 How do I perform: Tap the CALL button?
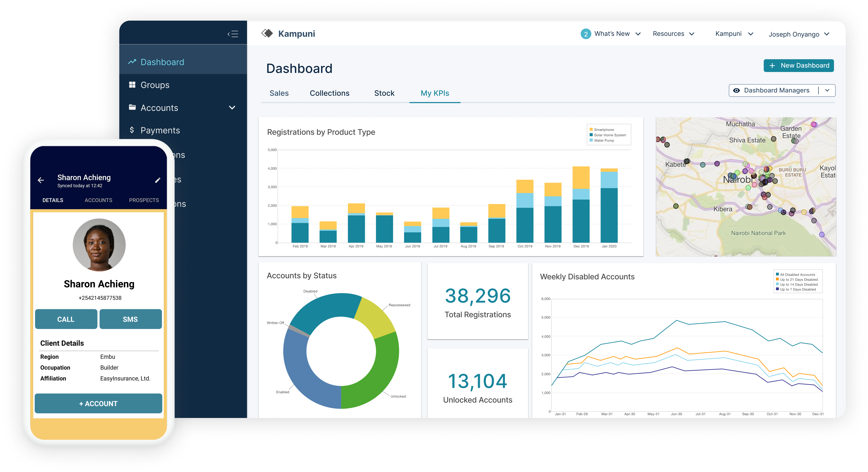(x=66, y=319)
